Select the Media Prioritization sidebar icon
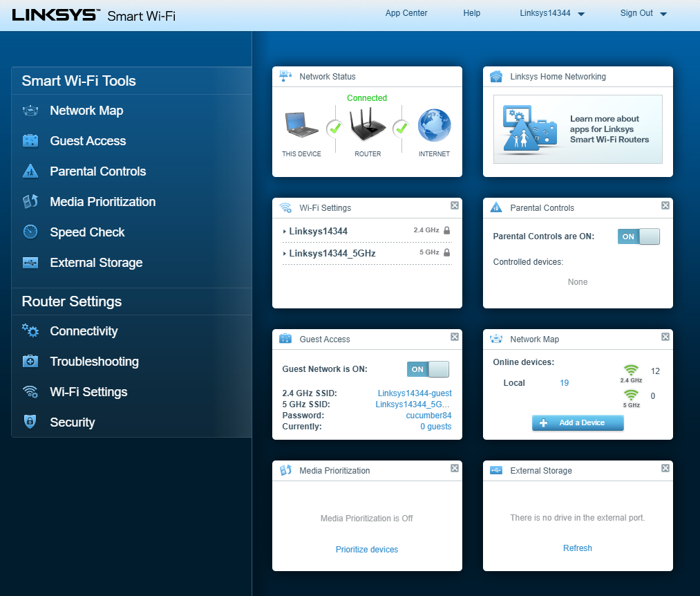This screenshot has height=596, width=700. pyautogui.click(x=30, y=201)
